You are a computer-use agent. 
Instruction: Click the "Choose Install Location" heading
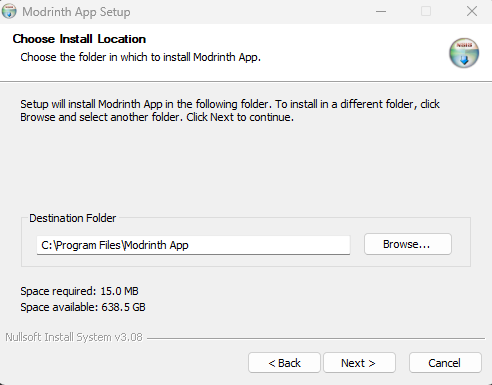click(x=79, y=39)
